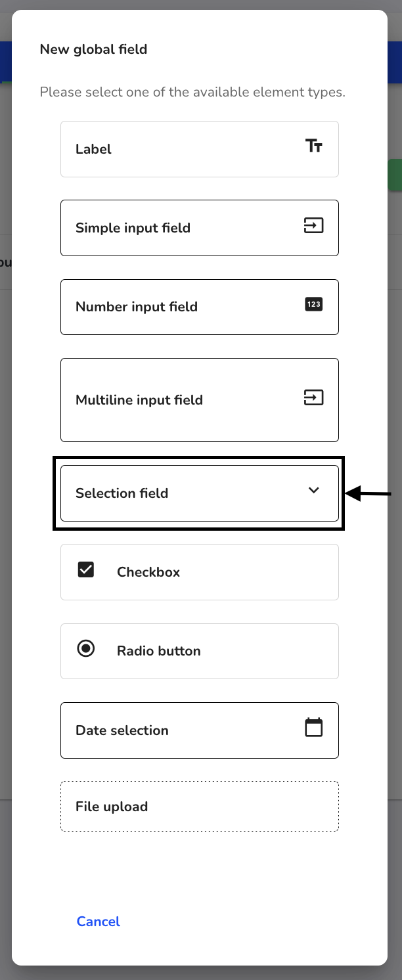Image resolution: width=402 pixels, height=980 pixels.
Task: Pick the Radio button element type label
Action: 159,651
